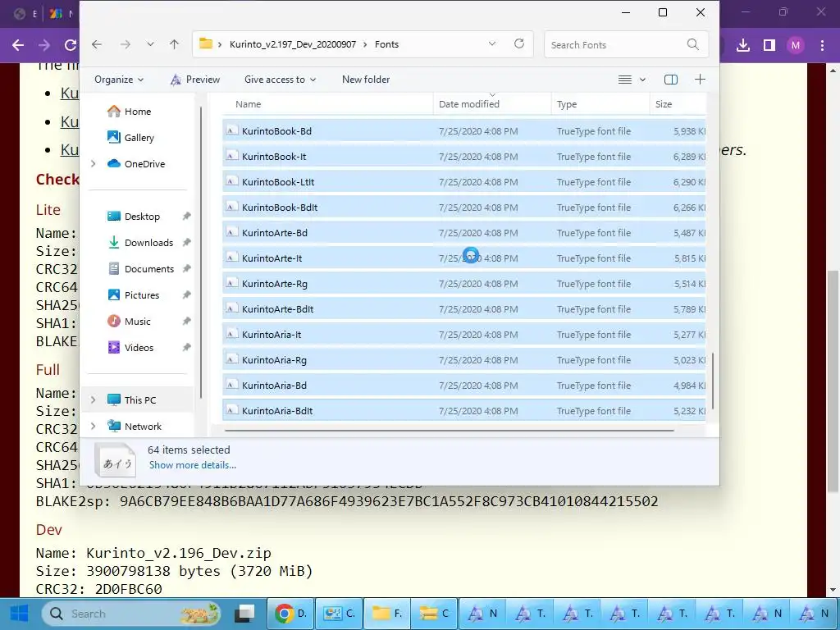Toggle the browser side panel icon
This screenshot has width=840, height=630.
(x=769, y=46)
